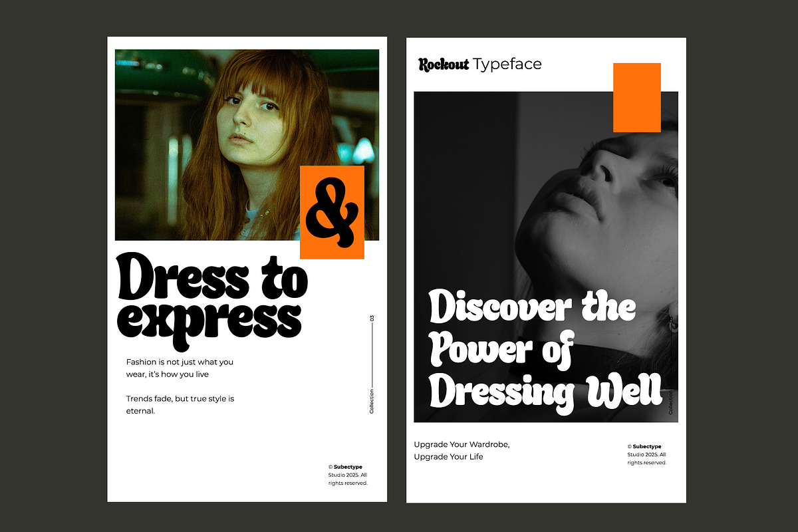Click 'Upgrade Your Wardrobe, Upgrade Your Life' text
Image resolution: width=798 pixels, height=532 pixels.
(462, 450)
